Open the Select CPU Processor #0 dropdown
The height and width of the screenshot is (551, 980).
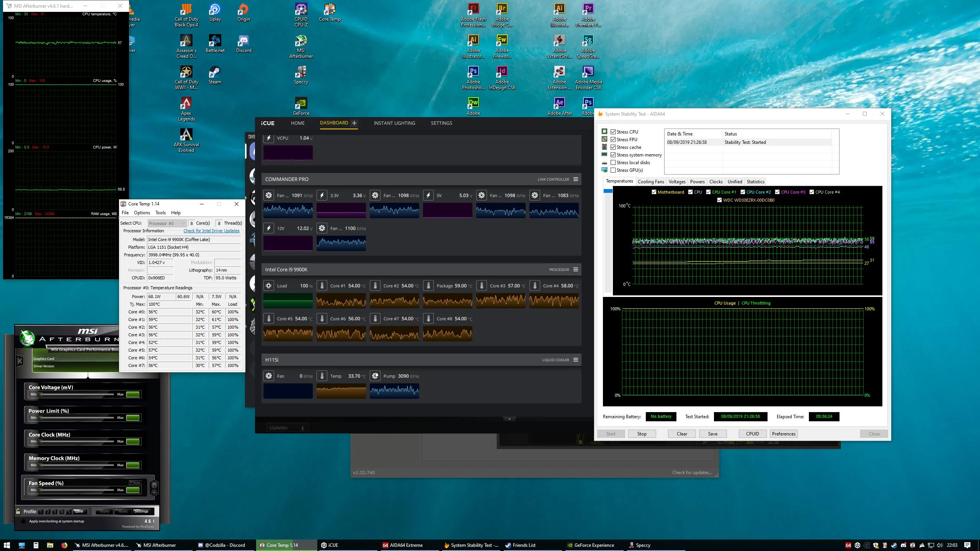167,223
